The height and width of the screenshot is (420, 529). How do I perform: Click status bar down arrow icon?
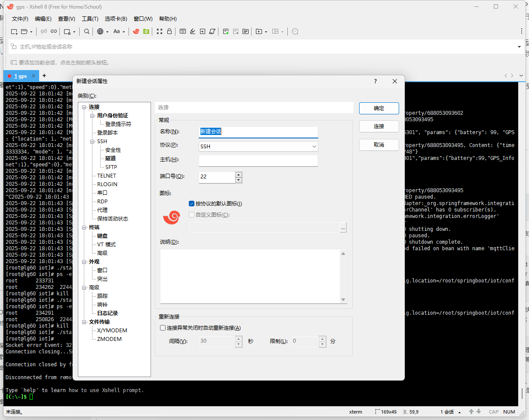pyautogui.click(x=480, y=412)
